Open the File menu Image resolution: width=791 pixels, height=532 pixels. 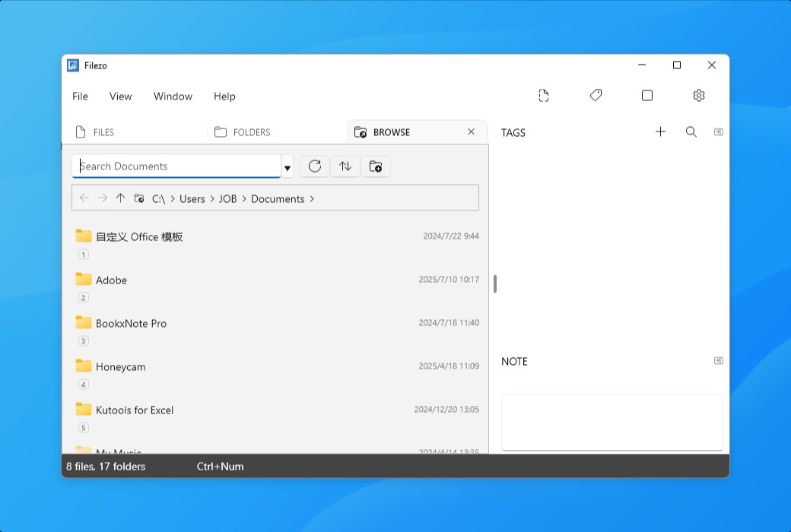[80, 97]
